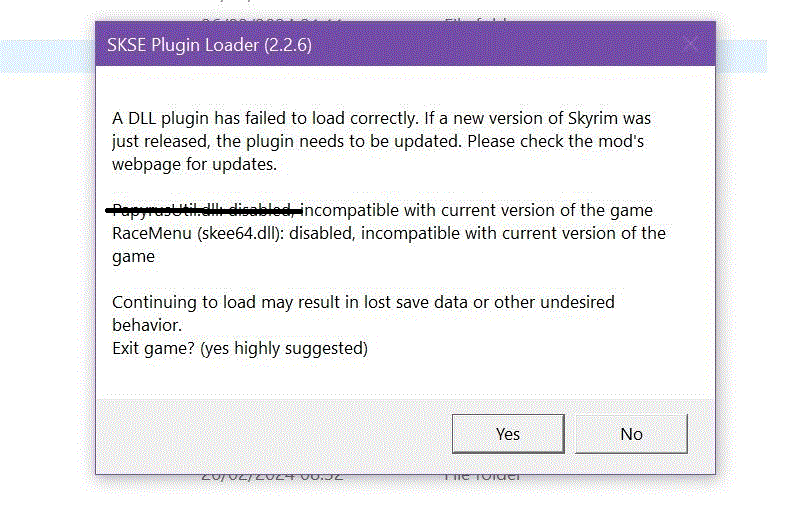Click the 'Continuing to load may result' warning
The height and width of the screenshot is (509, 795).
[363, 313]
